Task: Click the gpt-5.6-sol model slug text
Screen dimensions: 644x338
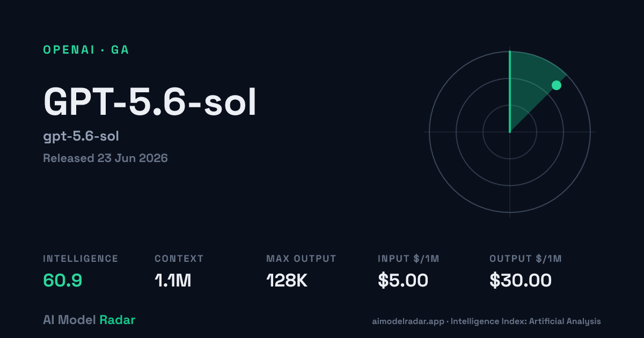Action: (81, 136)
